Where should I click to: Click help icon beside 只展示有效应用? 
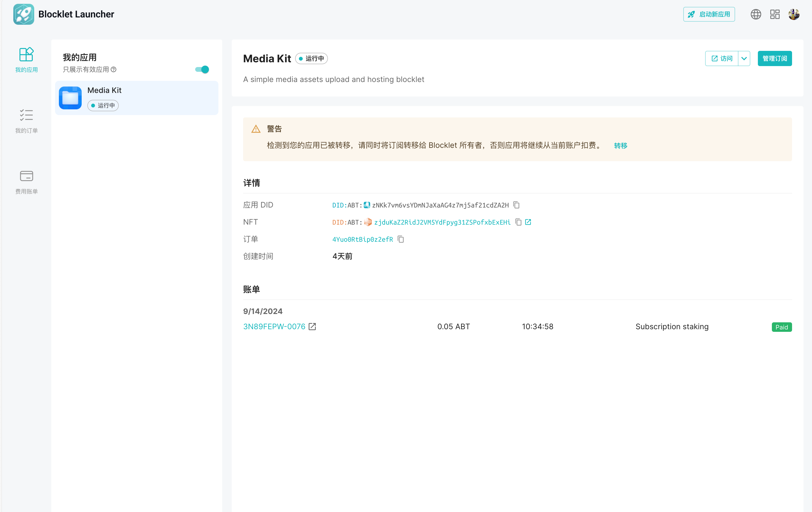coord(114,70)
